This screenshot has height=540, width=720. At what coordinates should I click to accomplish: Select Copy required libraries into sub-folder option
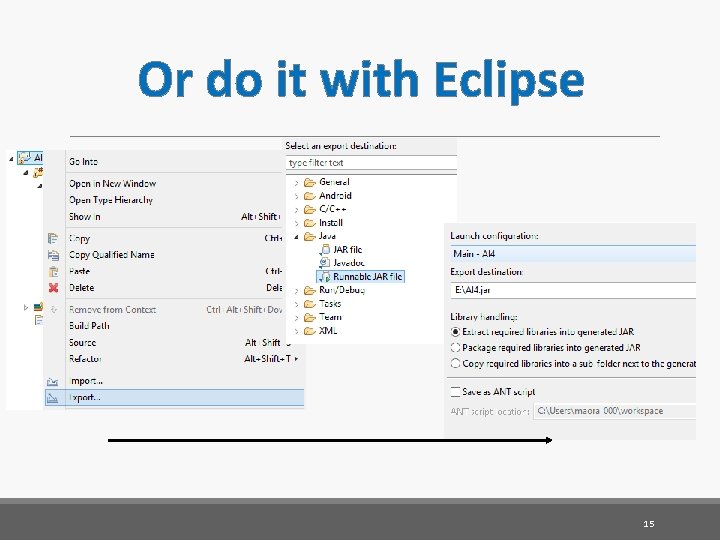pos(455,363)
